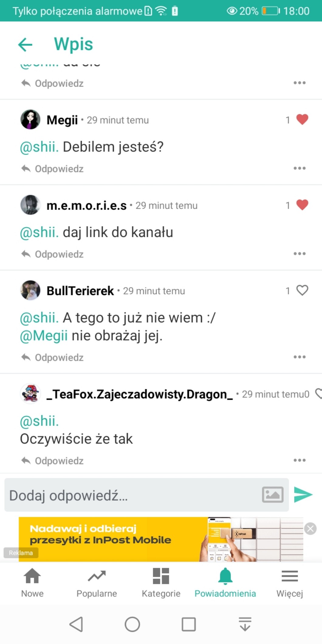Like BullTerierek's comment with heart
The image size is (322, 644).
(302, 290)
